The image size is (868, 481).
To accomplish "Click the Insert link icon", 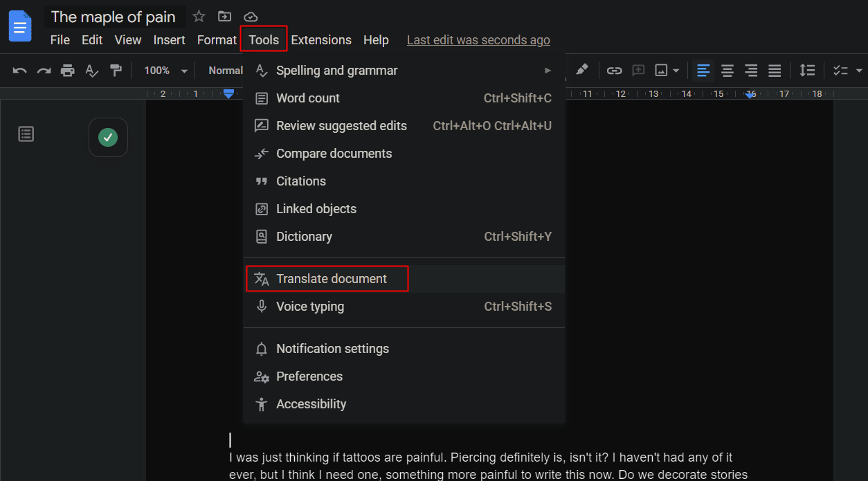I will coord(614,71).
